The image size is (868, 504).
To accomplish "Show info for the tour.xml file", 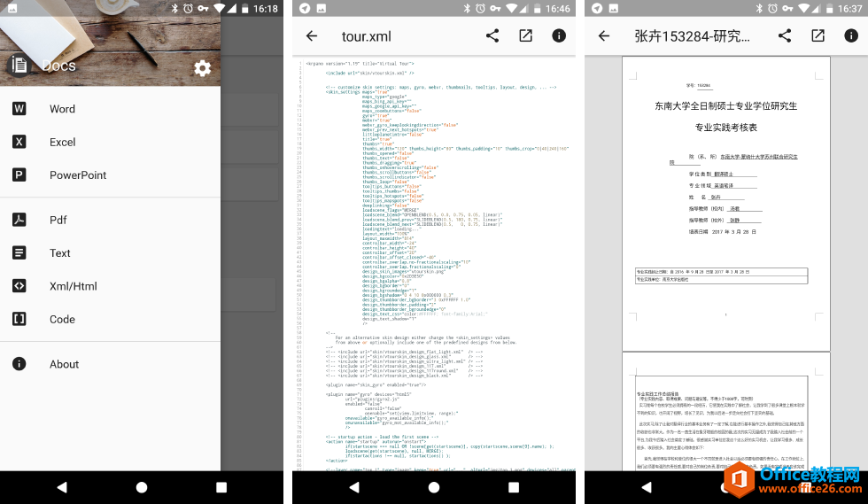I will 559,36.
